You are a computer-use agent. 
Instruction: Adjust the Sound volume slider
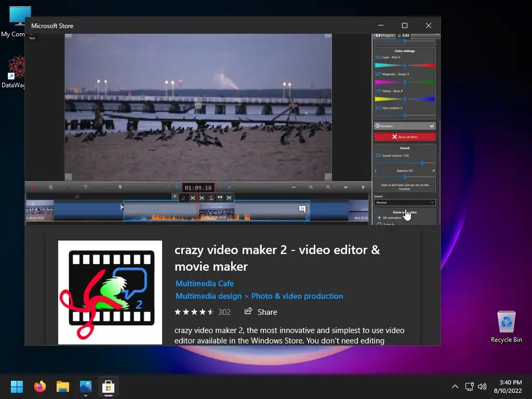[404, 163]
